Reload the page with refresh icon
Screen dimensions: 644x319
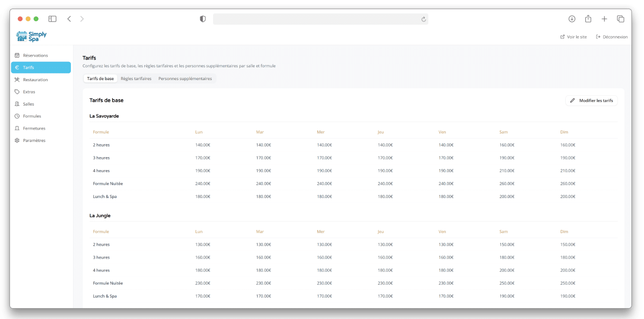coord(424,19)
